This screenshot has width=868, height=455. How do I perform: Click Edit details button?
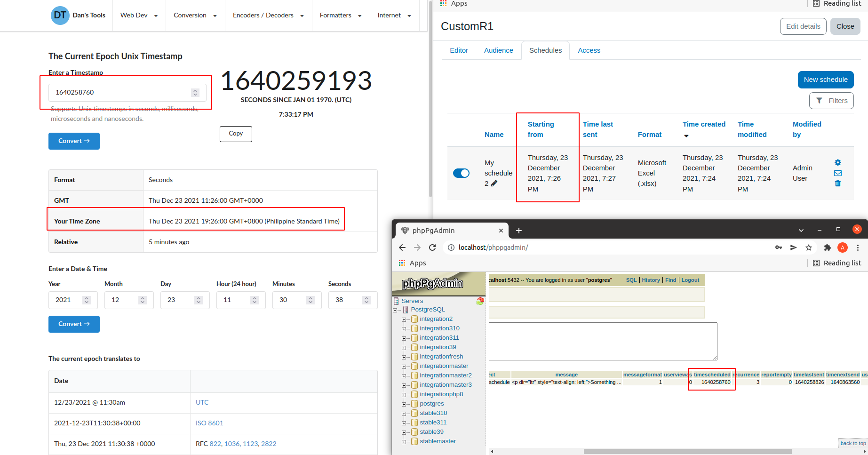point(803,26)
